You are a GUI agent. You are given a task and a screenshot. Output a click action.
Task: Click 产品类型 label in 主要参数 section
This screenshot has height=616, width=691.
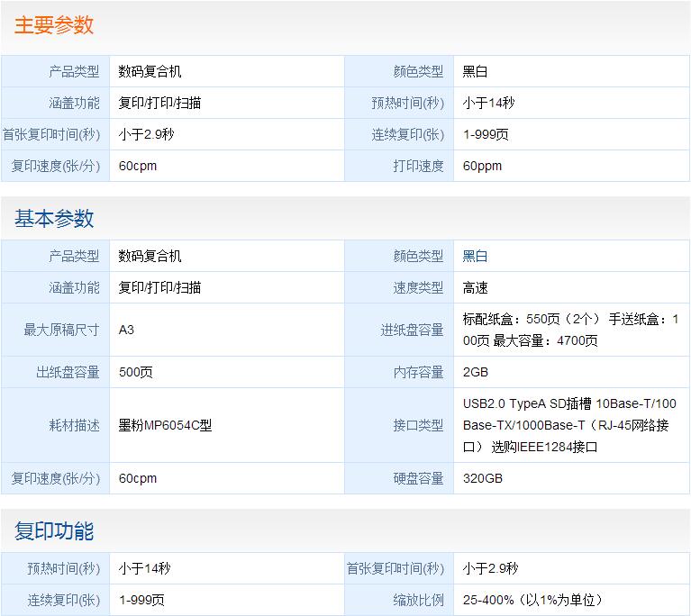click(x=74, y=71)
